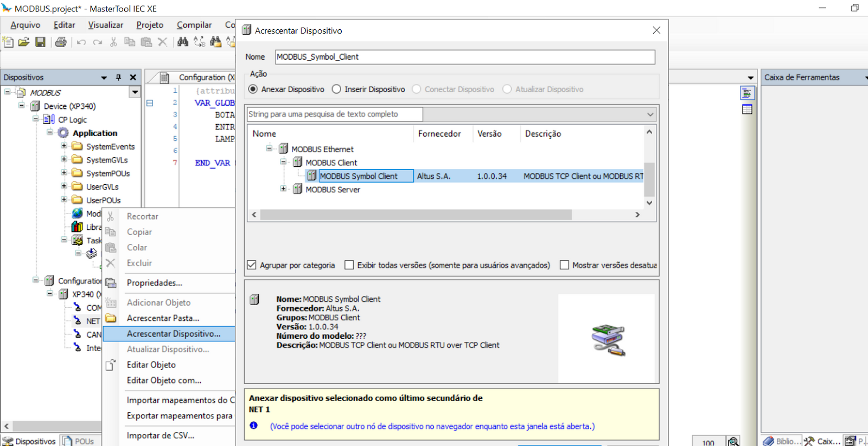Open the search string filter dropdown
Viewport: 868px width, 446px height.
point(650,114)
